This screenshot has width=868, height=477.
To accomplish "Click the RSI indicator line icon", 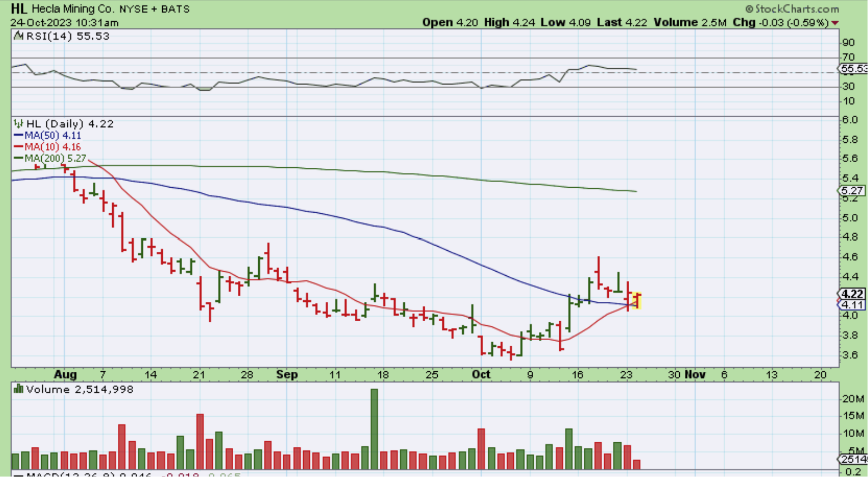I will [x=19, y=36].
